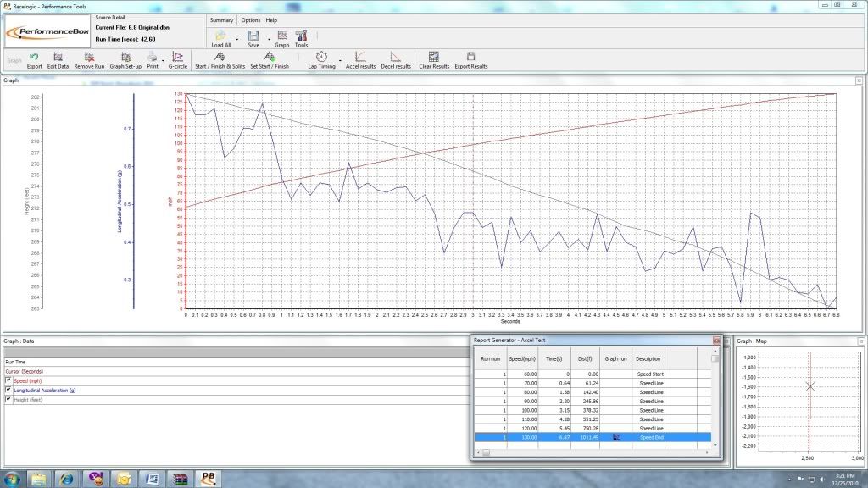The width and height of the screenshot is (868, 488).
Task: Open the Help menu
Action: (x=271, y=20)
